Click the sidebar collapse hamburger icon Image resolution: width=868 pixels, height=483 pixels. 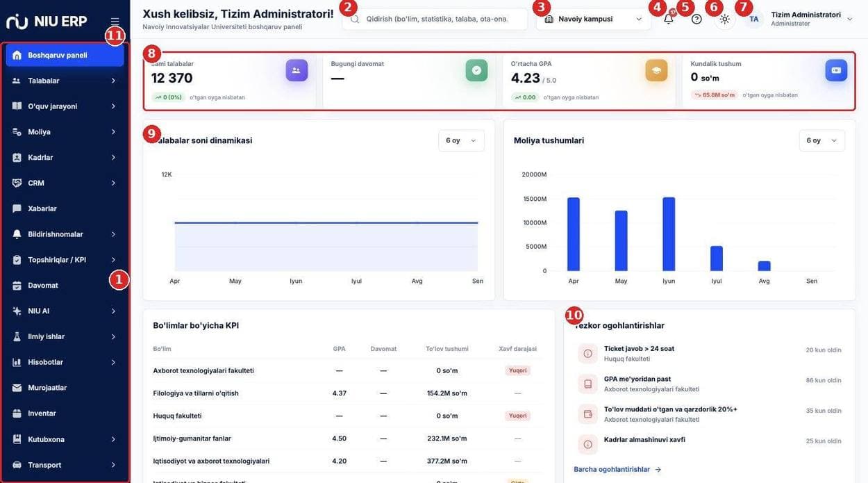(115, 21)
